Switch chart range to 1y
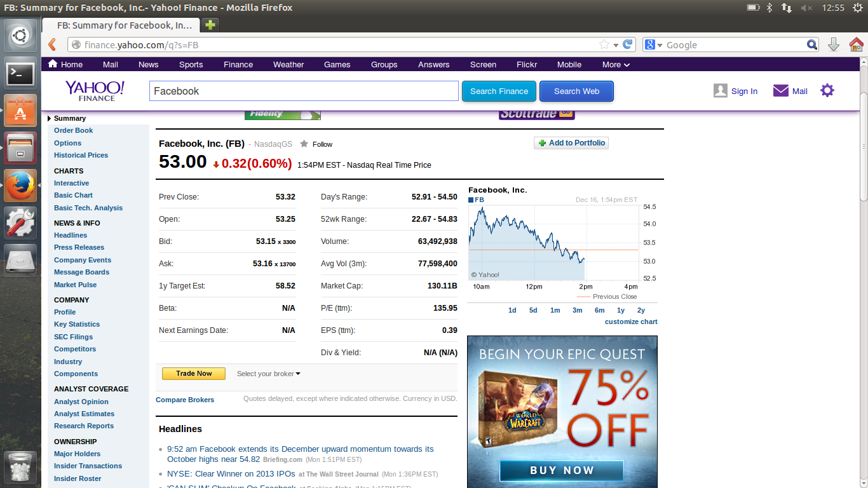The width and height of the screenshot is (868, 488). coord(621,310)
